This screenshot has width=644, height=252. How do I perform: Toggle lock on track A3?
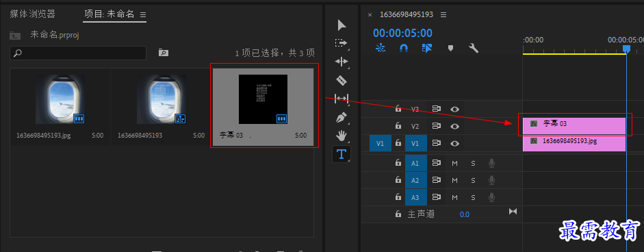(x=398, y=197)
